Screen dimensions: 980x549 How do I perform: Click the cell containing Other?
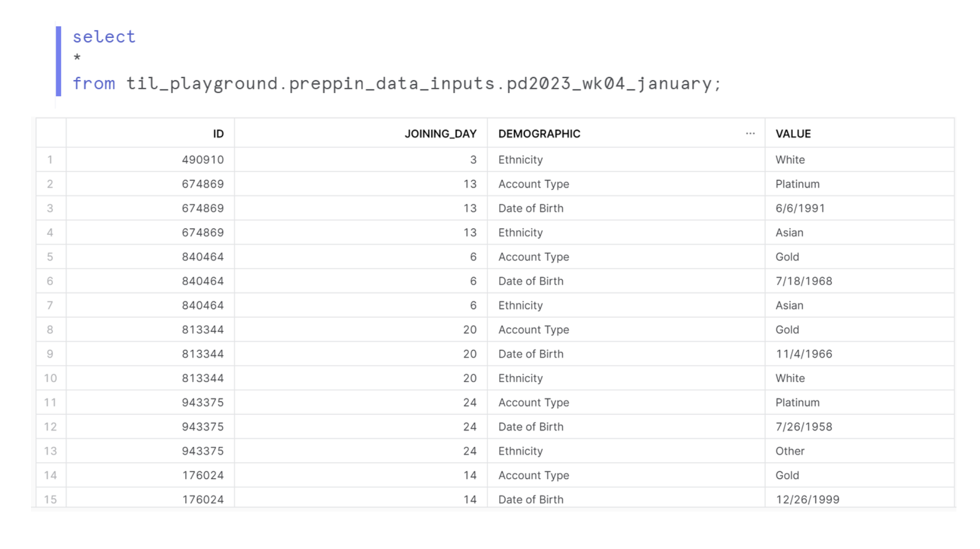(x=790, y=451)
